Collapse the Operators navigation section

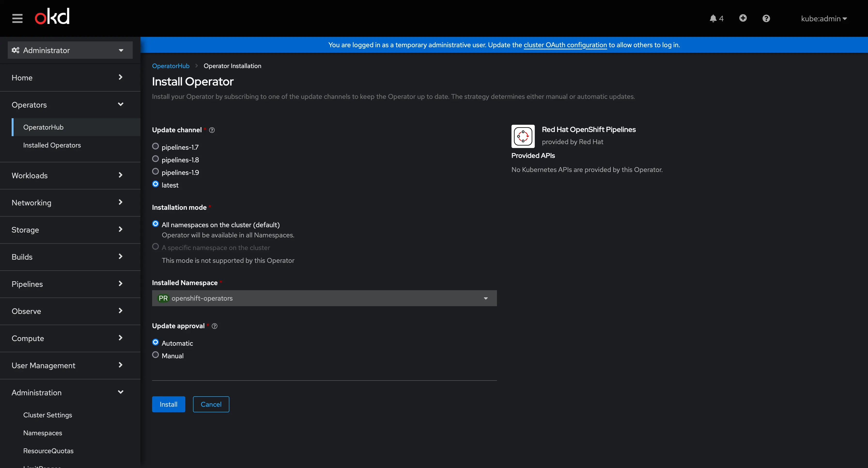pyautogui.click(x=70, y=105)
